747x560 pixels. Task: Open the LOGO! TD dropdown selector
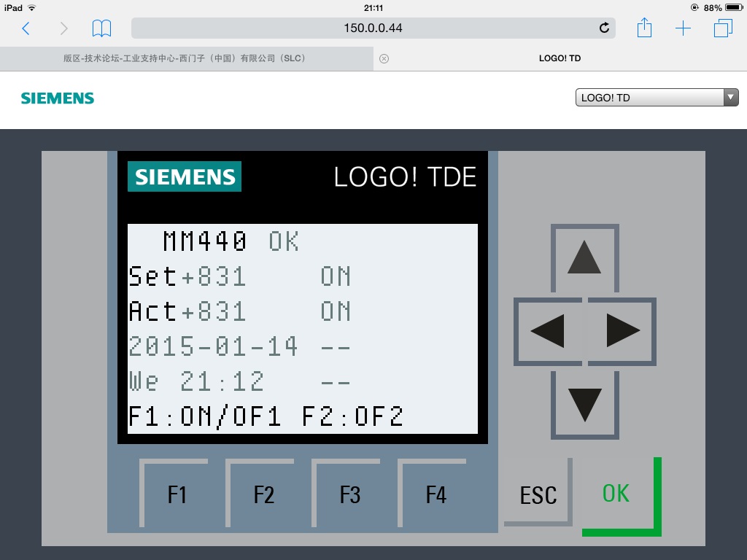(657, 98)
